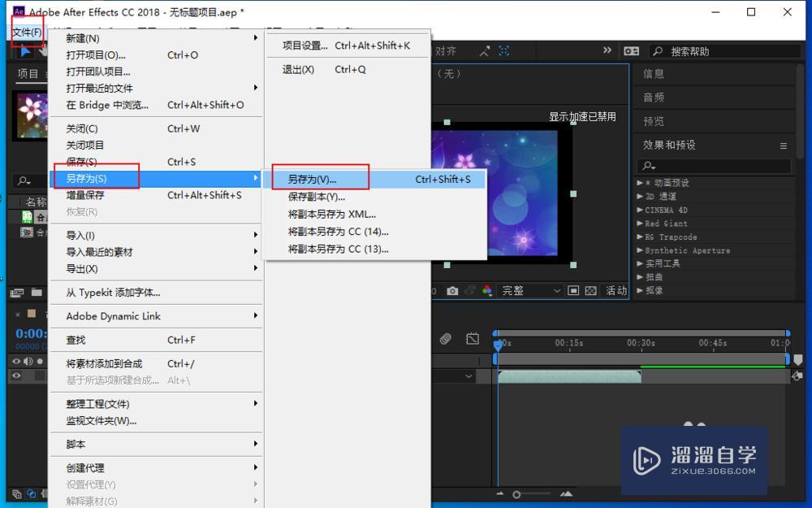Viewport: 812px width, 508px height.
Task: Open the RGB channel color icon
Action: pyautogui.click(x=487, y=291)
